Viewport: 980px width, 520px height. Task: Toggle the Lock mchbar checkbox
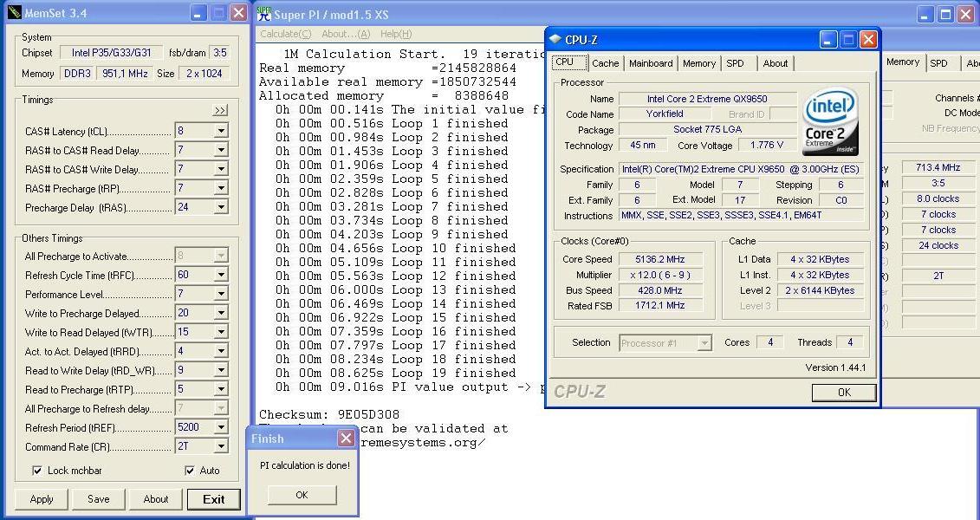tap(37, 470)
